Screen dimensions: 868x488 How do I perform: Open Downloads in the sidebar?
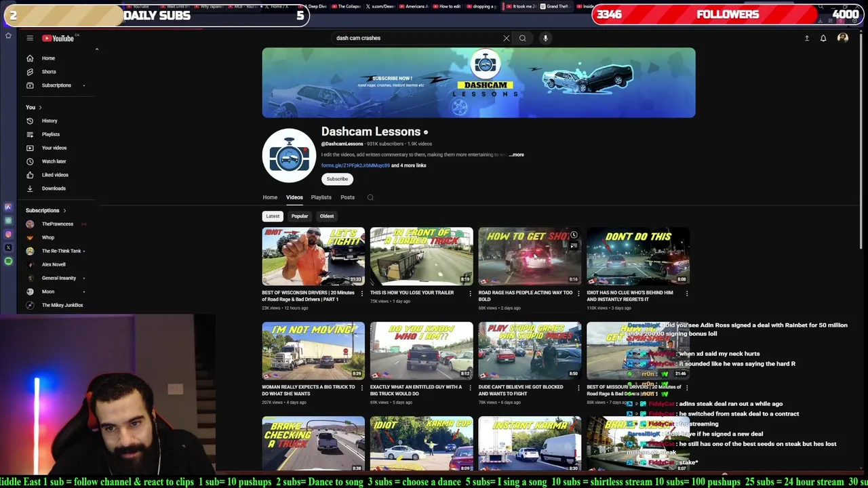tap(54, 188)
